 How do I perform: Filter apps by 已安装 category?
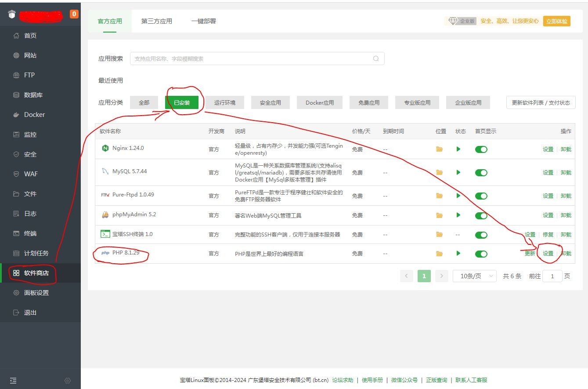(182, 102)
